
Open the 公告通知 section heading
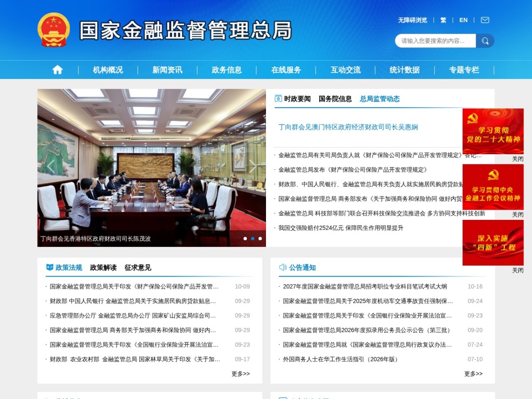302,267
